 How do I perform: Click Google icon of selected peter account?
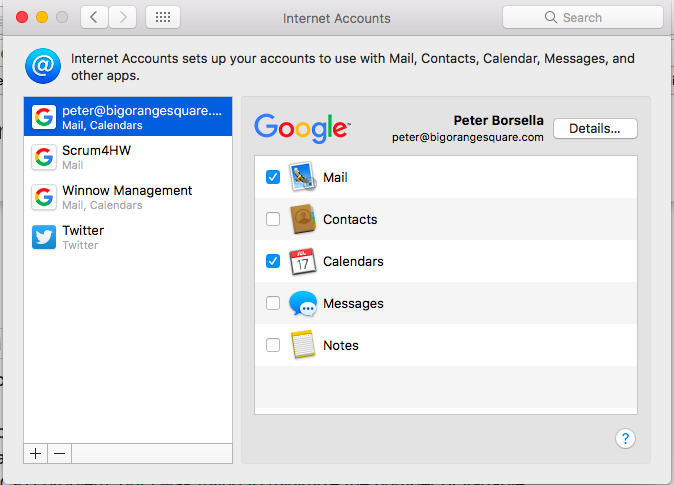pos(44,117)
